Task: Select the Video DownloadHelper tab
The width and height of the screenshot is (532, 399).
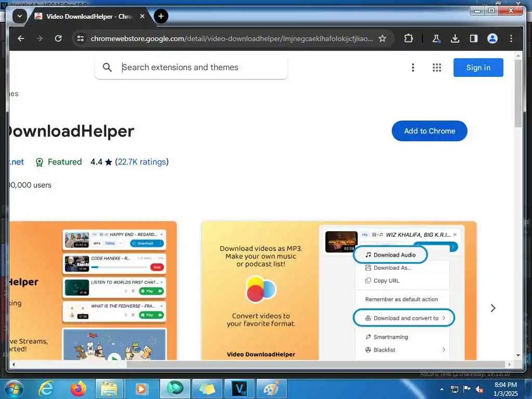Action: [89, 16]
